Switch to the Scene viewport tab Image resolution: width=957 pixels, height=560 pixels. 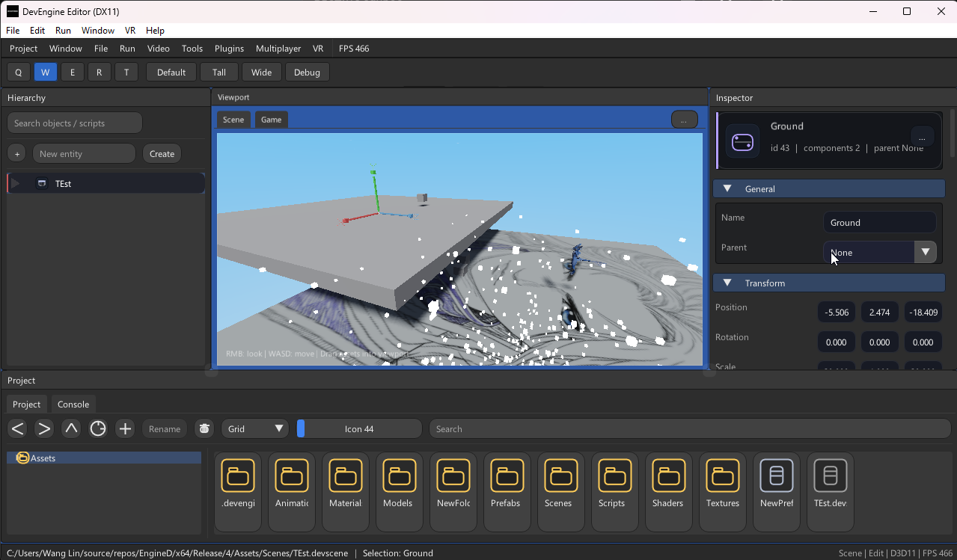(233, 120)
